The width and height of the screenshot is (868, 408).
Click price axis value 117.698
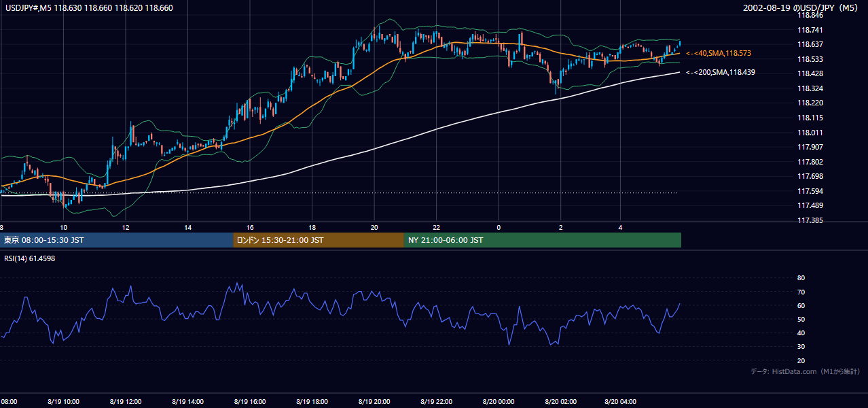811,176
